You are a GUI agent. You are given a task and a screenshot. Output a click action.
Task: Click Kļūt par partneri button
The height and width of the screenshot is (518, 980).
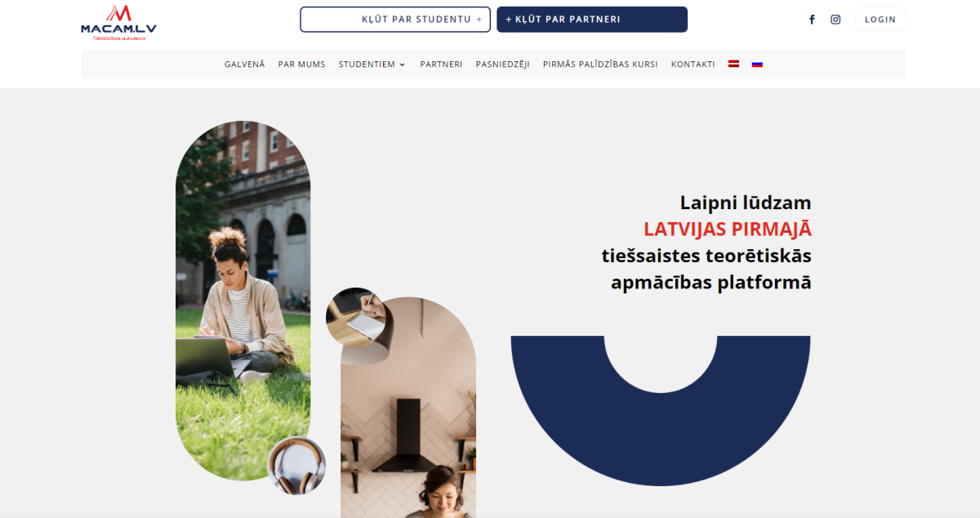click(x=592, y=20)
